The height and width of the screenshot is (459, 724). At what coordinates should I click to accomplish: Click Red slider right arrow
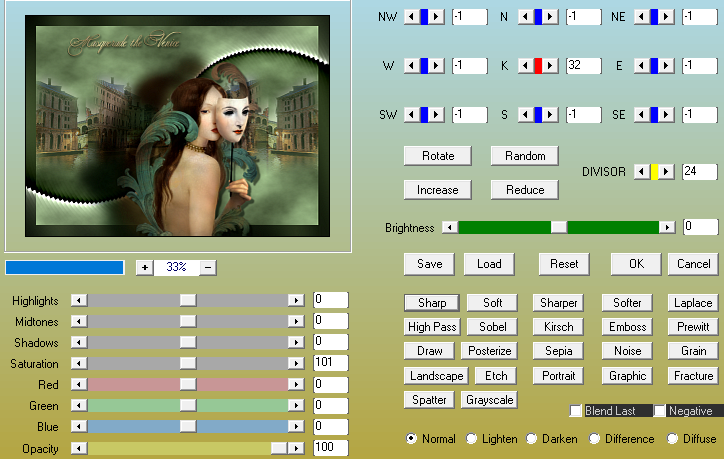tap(296, 384)
